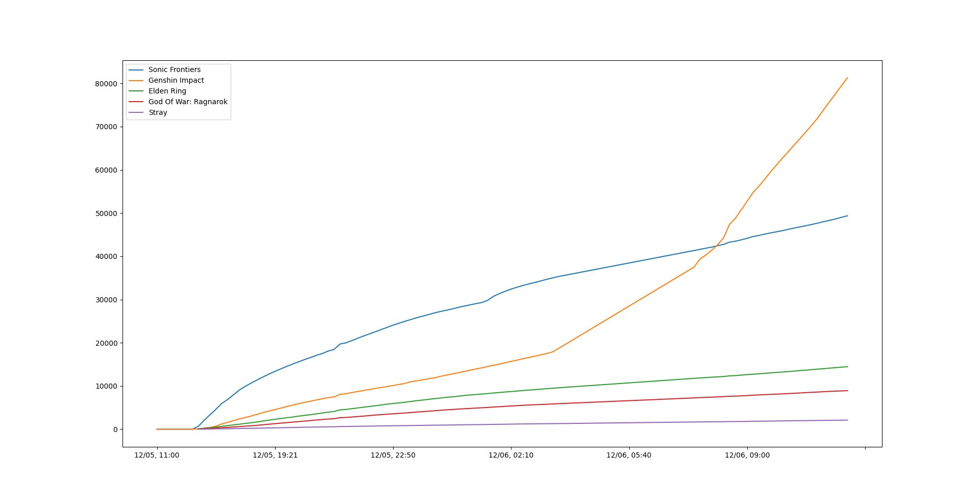Click the Elden Ring legend label

coord(167,91)
